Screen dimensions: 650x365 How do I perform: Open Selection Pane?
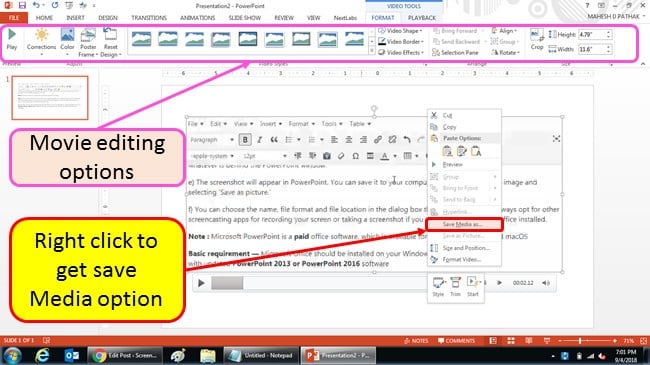455,53
